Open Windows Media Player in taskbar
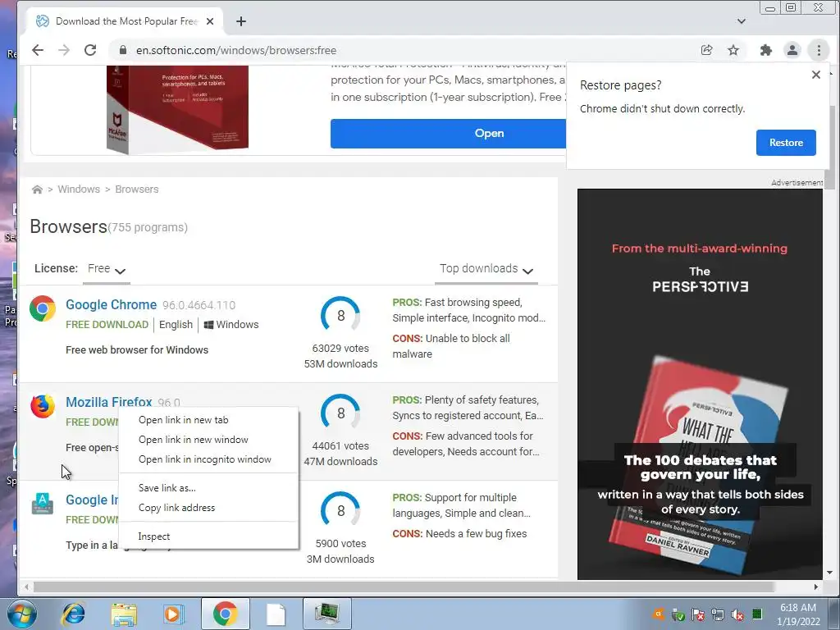This screenshot has width=840, height=630. (173, 614)
